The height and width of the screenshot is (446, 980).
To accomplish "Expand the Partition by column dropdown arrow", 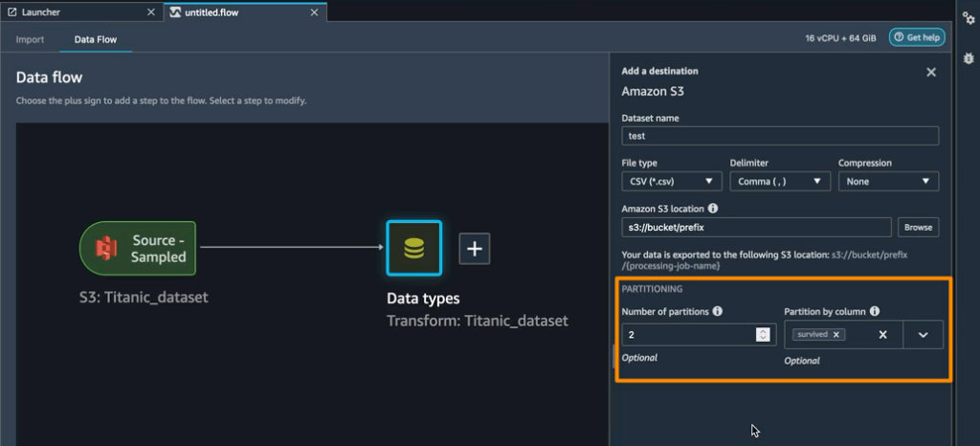I will [924, 335].
